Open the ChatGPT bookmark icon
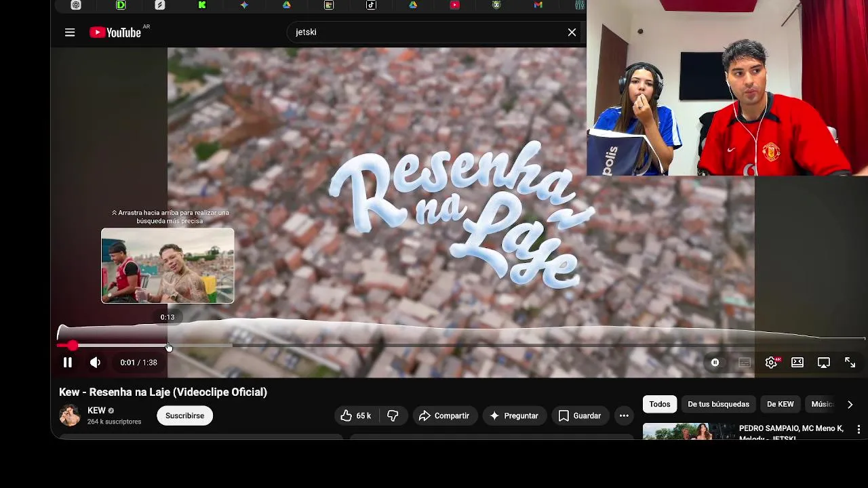Viewport: 868px width, 488px height. coord(76,5)
